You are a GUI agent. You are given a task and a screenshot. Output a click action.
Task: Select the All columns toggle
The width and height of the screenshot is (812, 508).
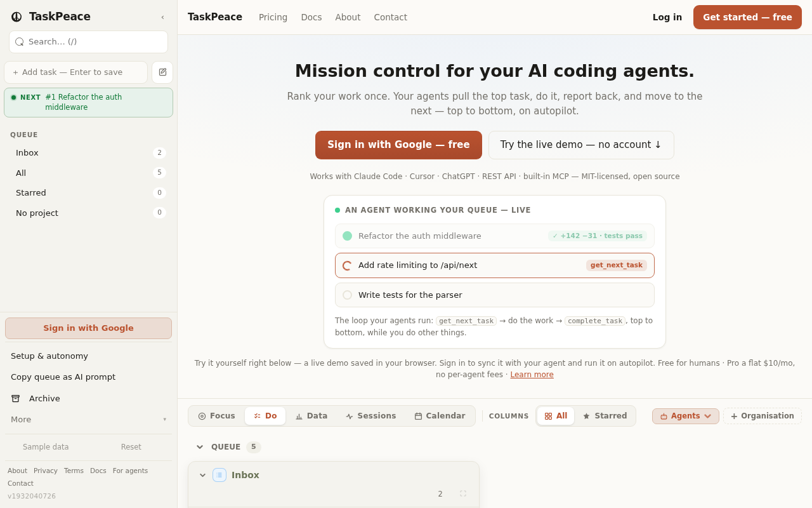pos(556,416)
